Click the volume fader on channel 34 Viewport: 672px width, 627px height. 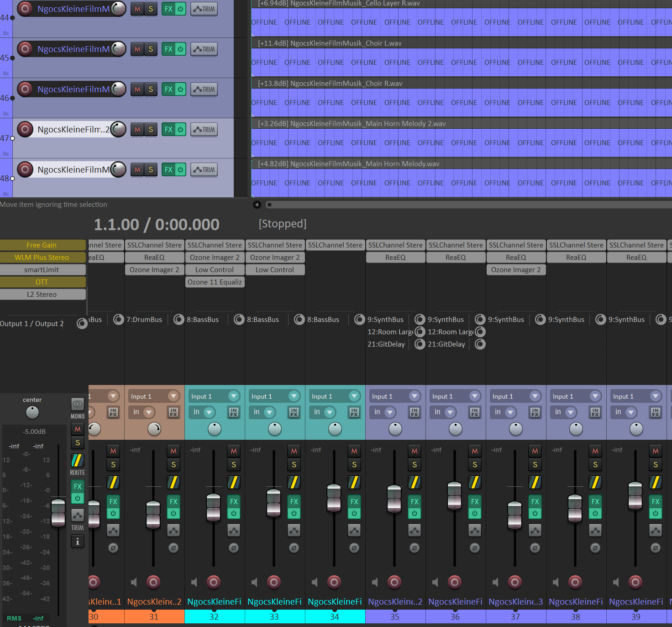point(334,498)
